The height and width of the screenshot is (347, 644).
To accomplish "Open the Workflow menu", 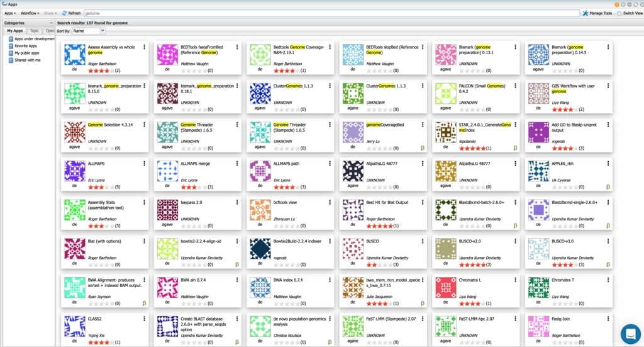I will coord(30,13).
